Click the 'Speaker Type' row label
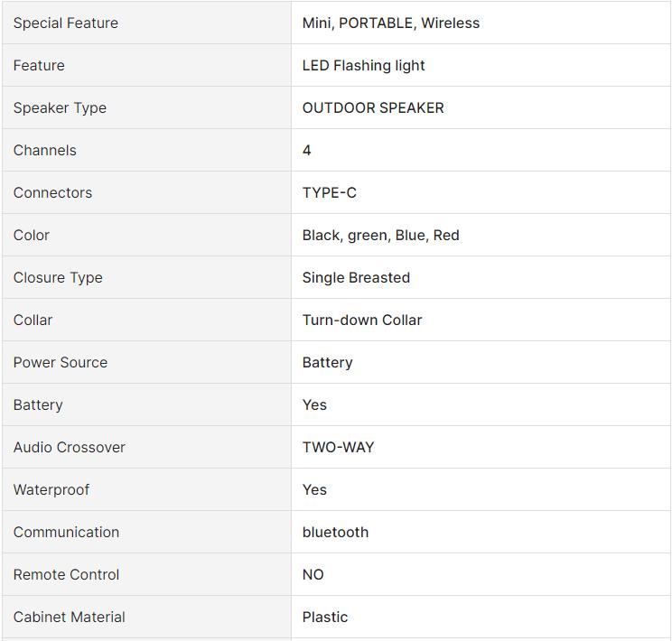Image resolution: width=672 pixels, height=641 pixels. click(60, 107)
